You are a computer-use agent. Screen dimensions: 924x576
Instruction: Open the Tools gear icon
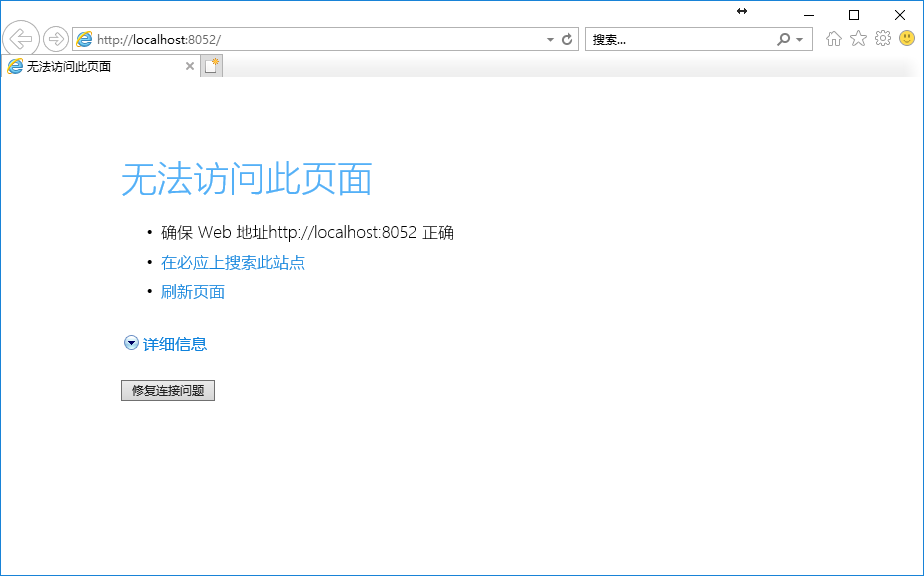coord(882,39)
